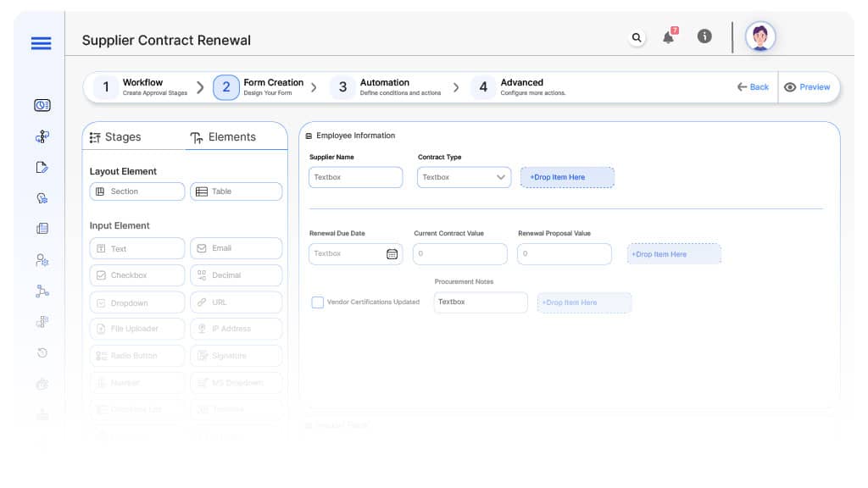868x488 pixels.
Task: Click the document edit sidebar icon
Action: (42, 167)
